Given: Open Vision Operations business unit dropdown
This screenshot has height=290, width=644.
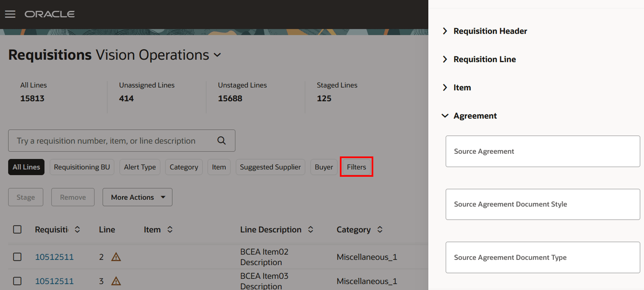Looking at the screenshot, I should (x=217, y=55).
